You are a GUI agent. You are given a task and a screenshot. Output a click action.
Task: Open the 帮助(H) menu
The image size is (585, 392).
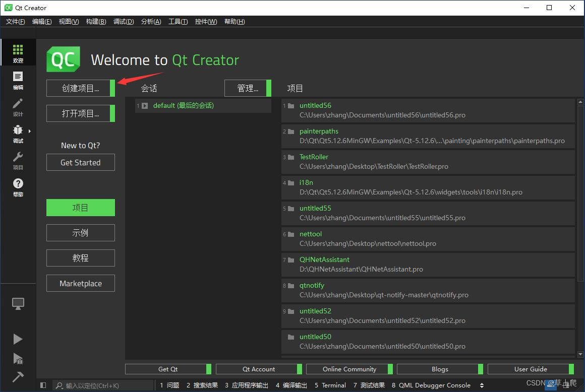[x=233, y=21]
